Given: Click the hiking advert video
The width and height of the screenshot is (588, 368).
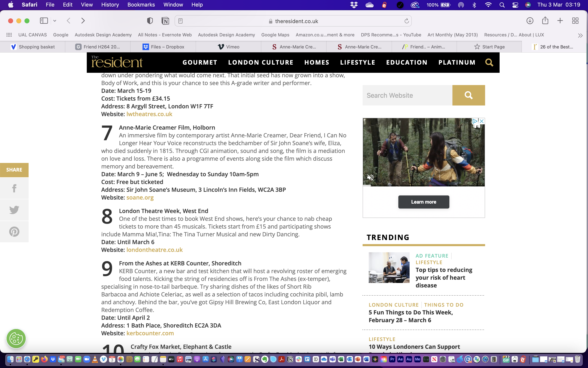Looking at the screenshot, I should tap(423, 152).
